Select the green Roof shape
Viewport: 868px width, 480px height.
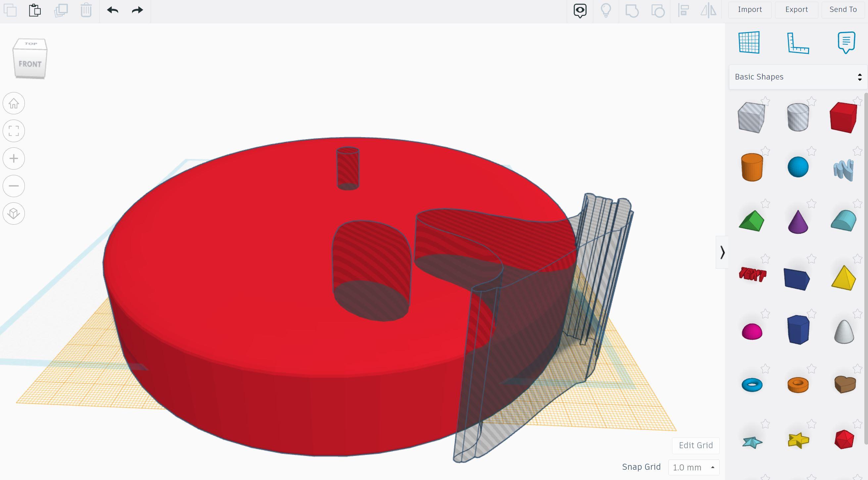(x=751, y=221)
